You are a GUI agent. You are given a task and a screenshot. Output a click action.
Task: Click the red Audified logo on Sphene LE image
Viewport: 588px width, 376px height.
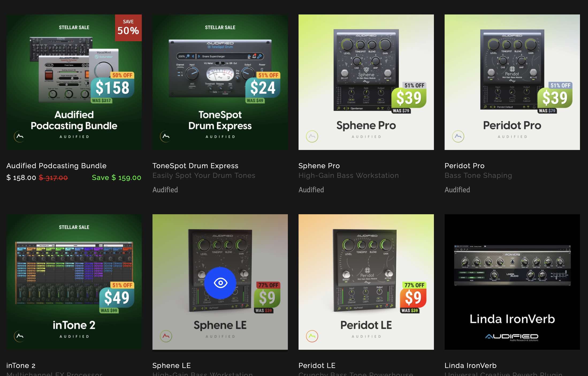166,336
